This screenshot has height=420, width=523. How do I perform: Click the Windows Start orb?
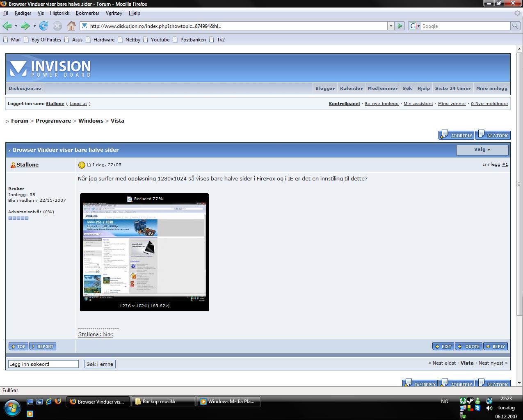click(12, 408)
